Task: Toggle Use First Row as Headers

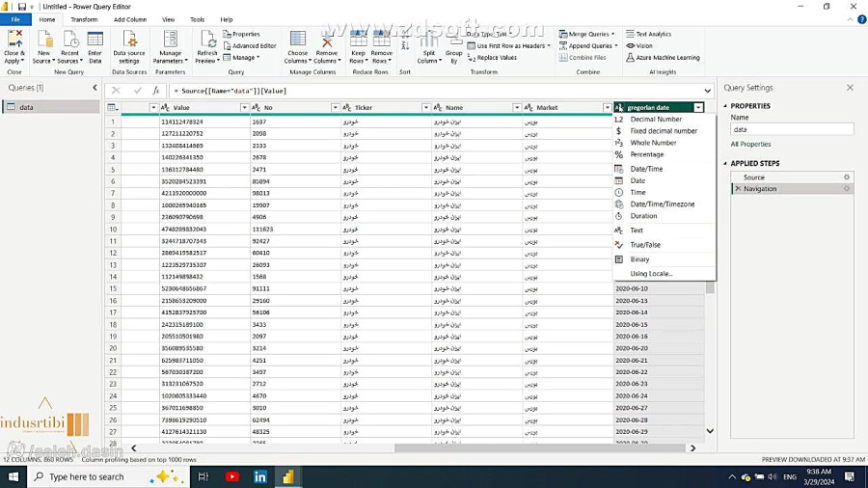Action: (509, 46)
